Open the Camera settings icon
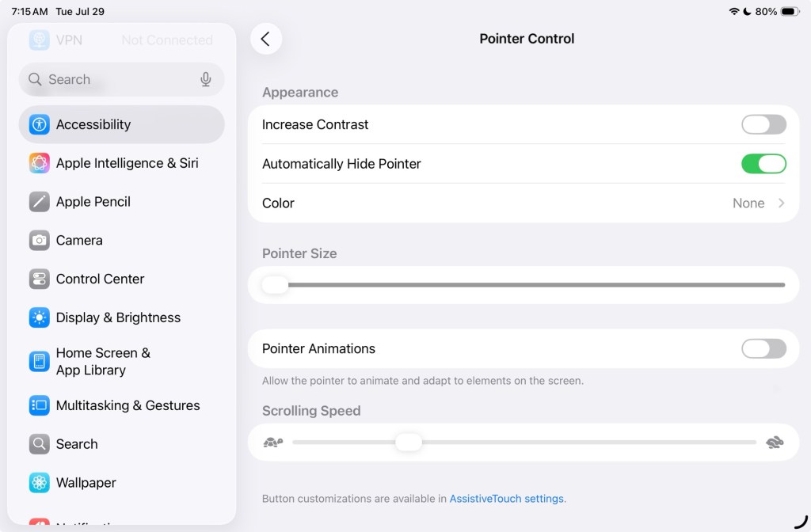811x532 pixels. (x=40, y=240)
